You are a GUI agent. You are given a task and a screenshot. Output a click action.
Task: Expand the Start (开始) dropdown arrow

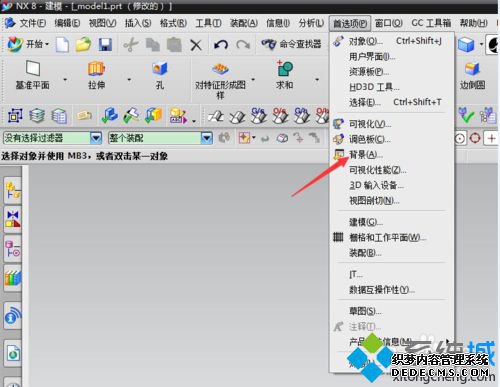47,44
